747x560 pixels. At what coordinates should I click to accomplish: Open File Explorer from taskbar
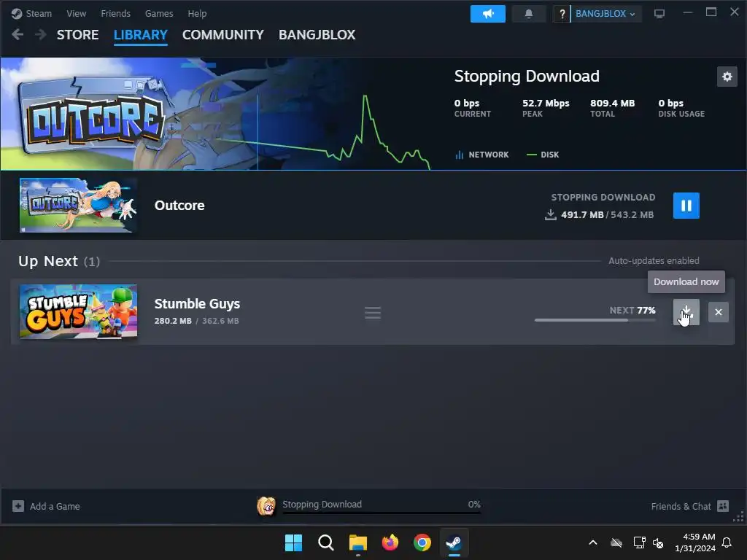(x=357, y=542)
